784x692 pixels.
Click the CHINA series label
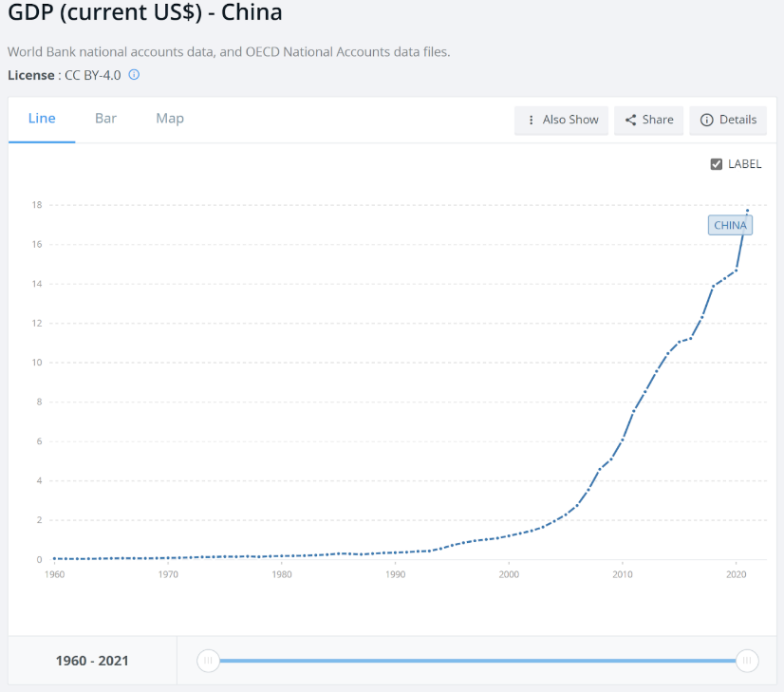730,226
